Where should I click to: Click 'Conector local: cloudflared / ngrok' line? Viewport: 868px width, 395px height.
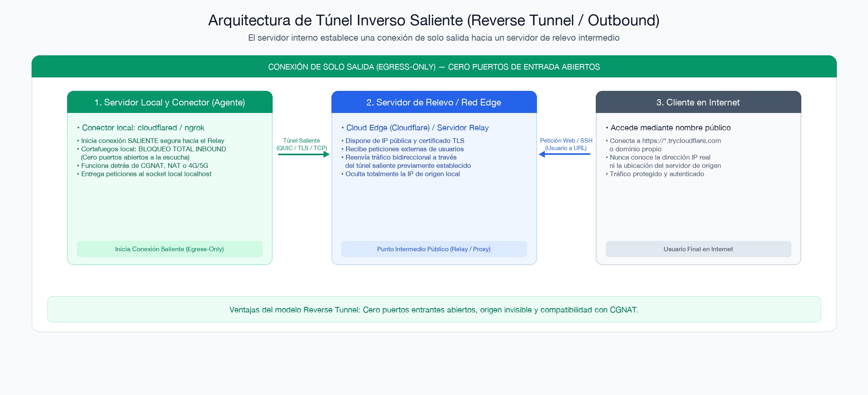[x=141, y=128]
